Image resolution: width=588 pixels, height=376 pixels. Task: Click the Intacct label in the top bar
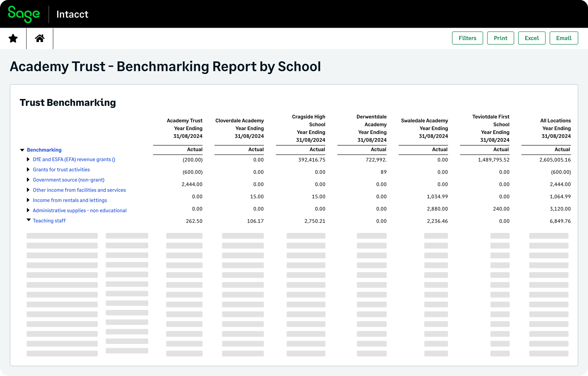pos(72,14)
